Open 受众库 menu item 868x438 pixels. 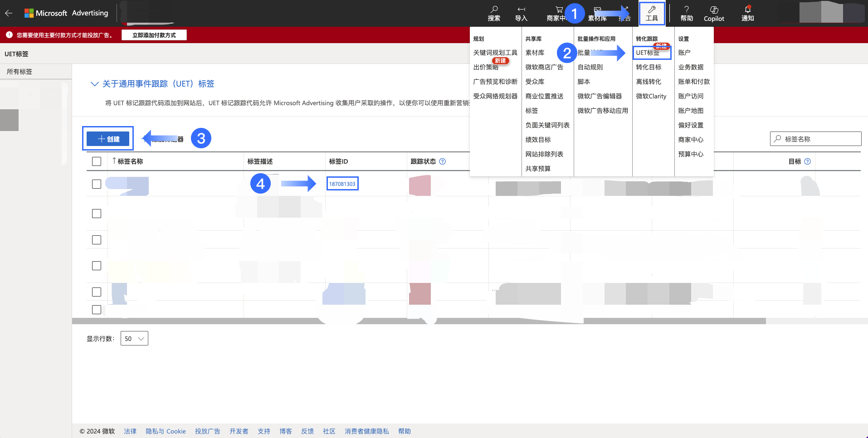click(535, 82)
